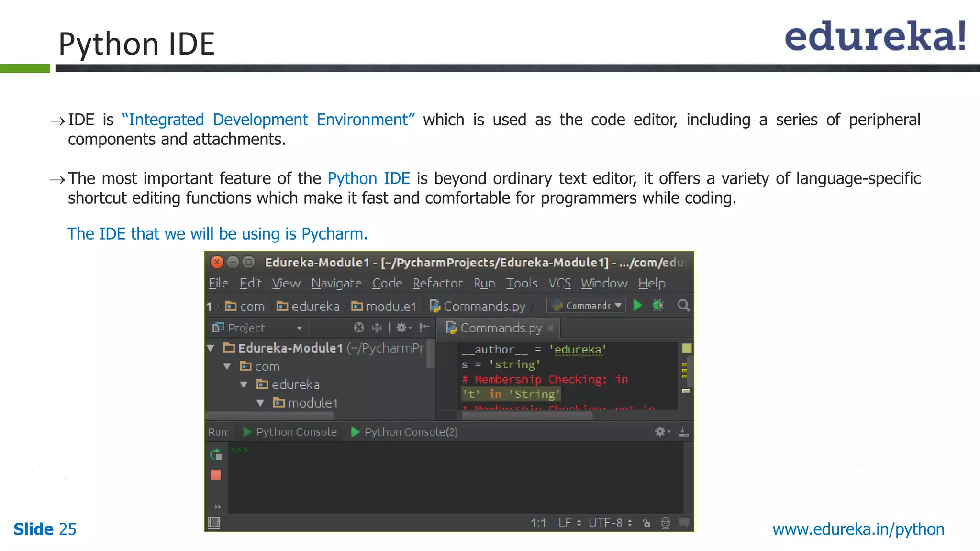
Task: Click the 1:1 cursor position indicator
Action: [x=538, y=523]
